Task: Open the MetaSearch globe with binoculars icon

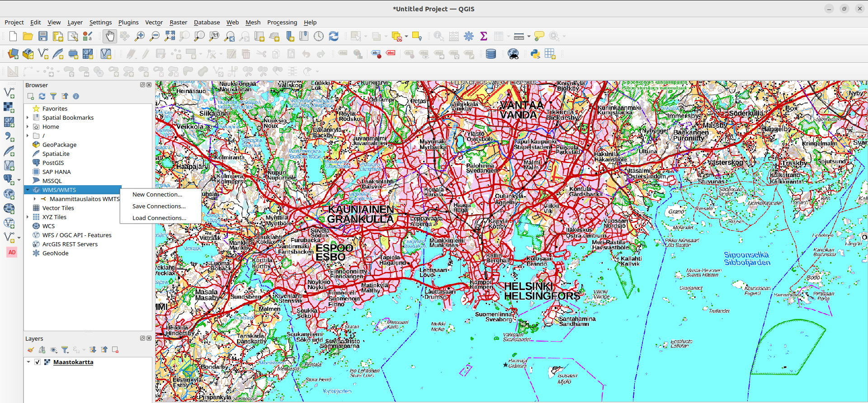Action: (513, 54)
